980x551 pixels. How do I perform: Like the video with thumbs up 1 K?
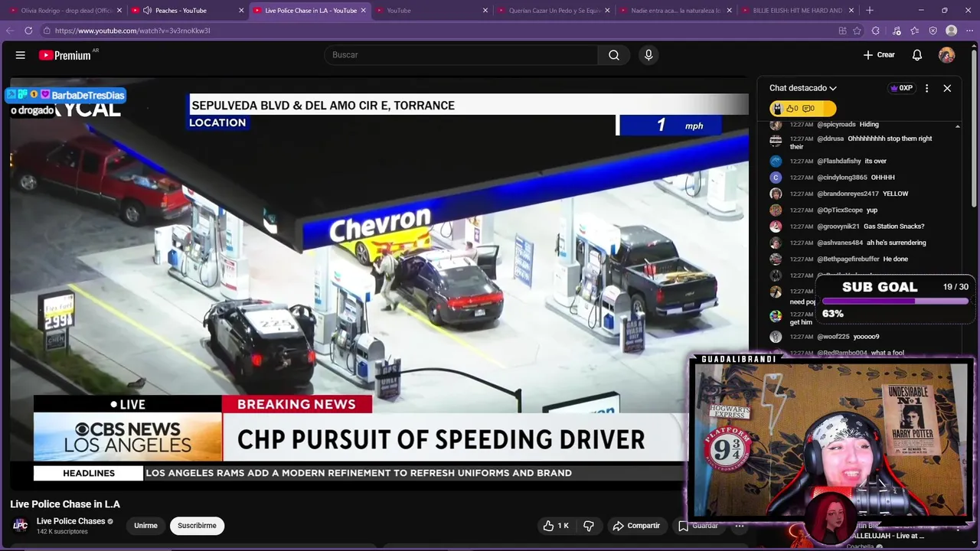click(x=556, y=526)
